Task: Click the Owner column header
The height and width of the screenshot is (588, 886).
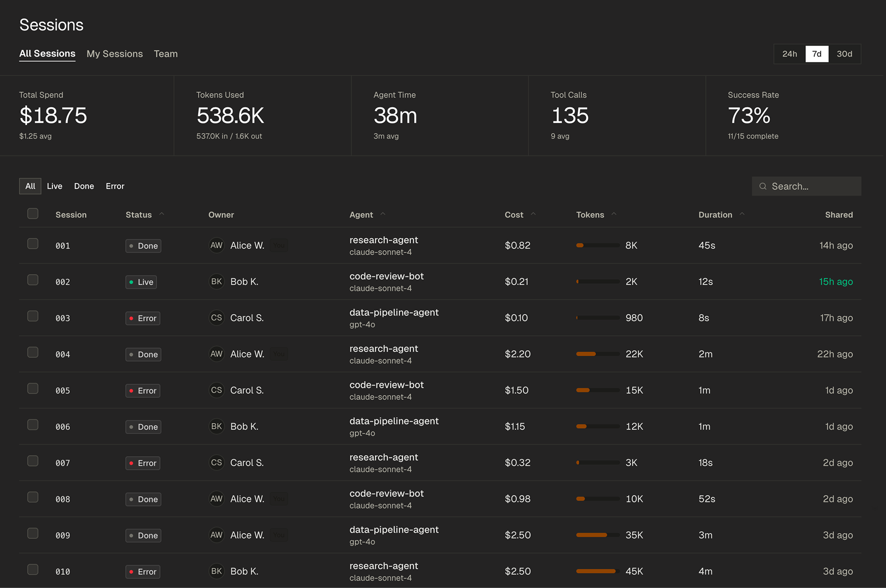Action: [x=221, y=215]
